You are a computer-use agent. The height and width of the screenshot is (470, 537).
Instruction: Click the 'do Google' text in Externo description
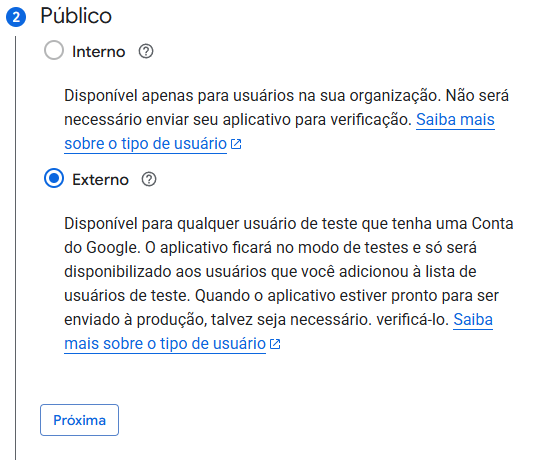click(x=102, y=248)
